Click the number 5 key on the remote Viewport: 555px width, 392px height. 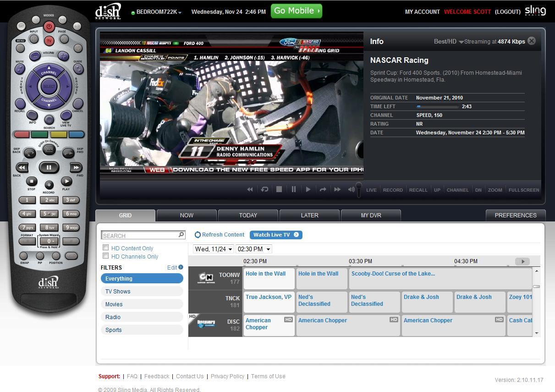[49, 214]
